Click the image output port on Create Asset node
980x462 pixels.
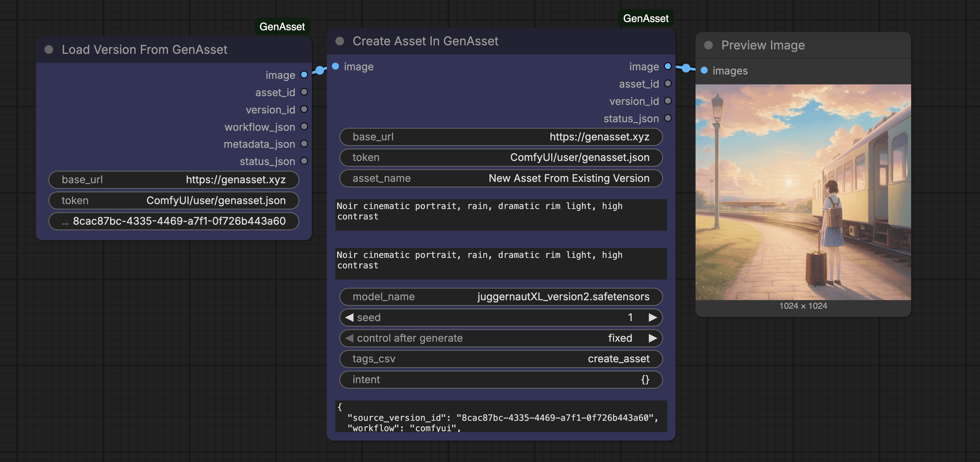pyautogui.click(x=668, y=66)
